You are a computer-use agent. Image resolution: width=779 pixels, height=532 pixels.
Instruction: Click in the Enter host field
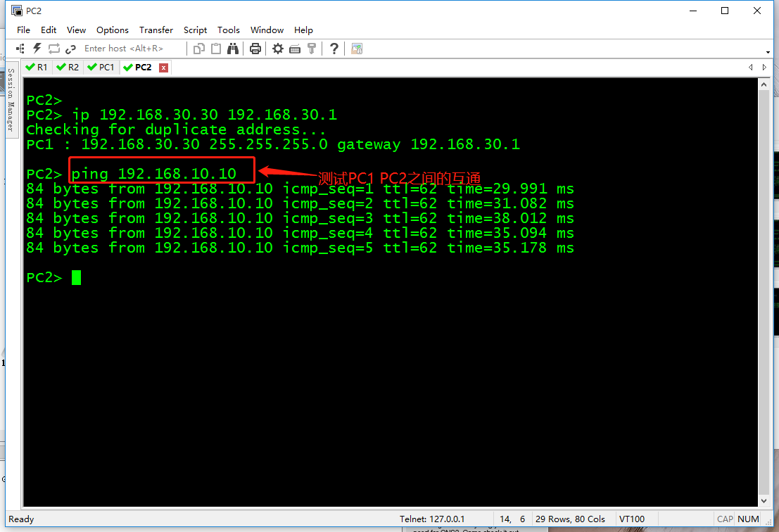(x=132, y=49)
